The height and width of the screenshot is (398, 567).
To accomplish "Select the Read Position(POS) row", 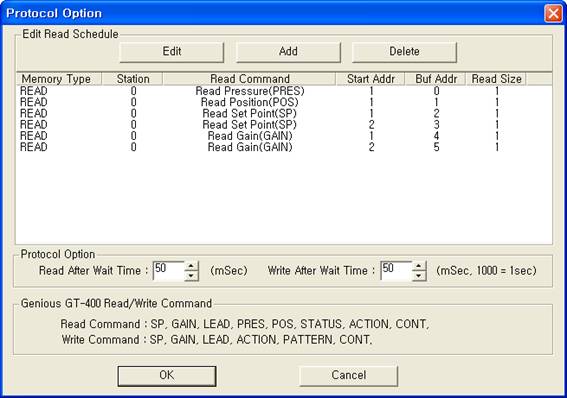I will 284,102.
